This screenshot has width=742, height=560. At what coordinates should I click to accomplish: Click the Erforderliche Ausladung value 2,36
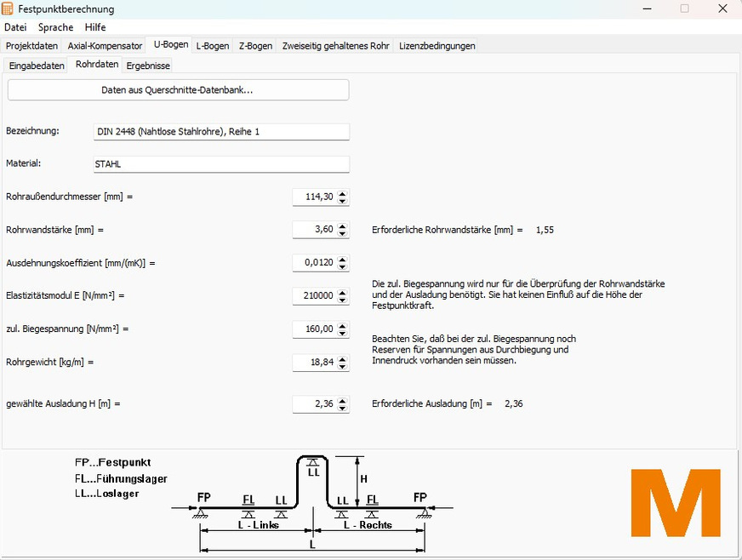513,403
